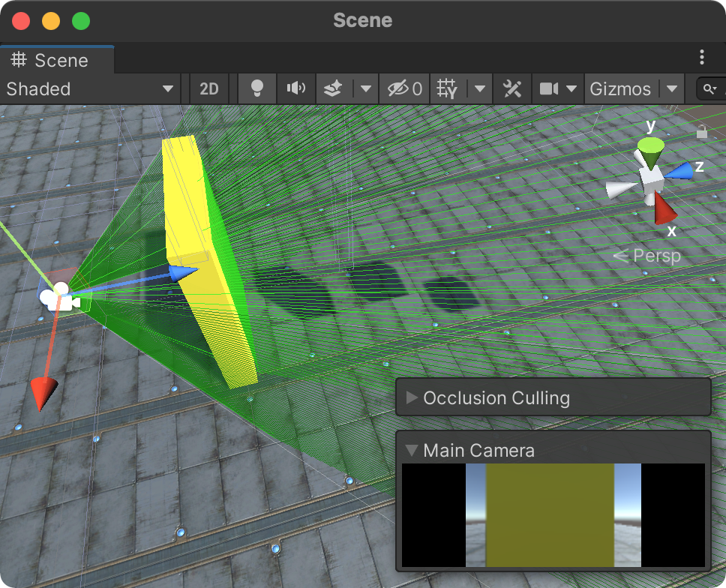
Task: Switch projection via Persp label
Action: (647, 256)
